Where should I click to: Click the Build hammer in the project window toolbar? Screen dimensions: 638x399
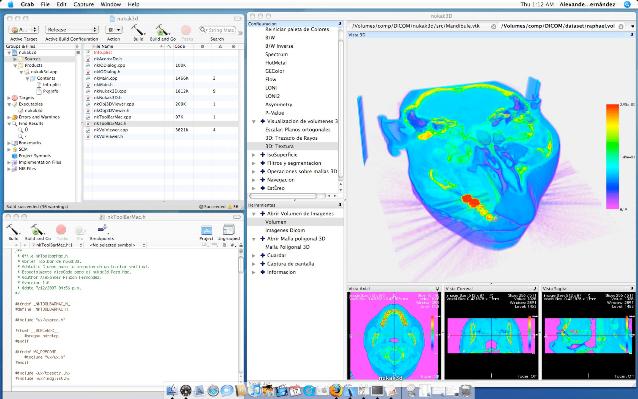click(x=138, y=30)
